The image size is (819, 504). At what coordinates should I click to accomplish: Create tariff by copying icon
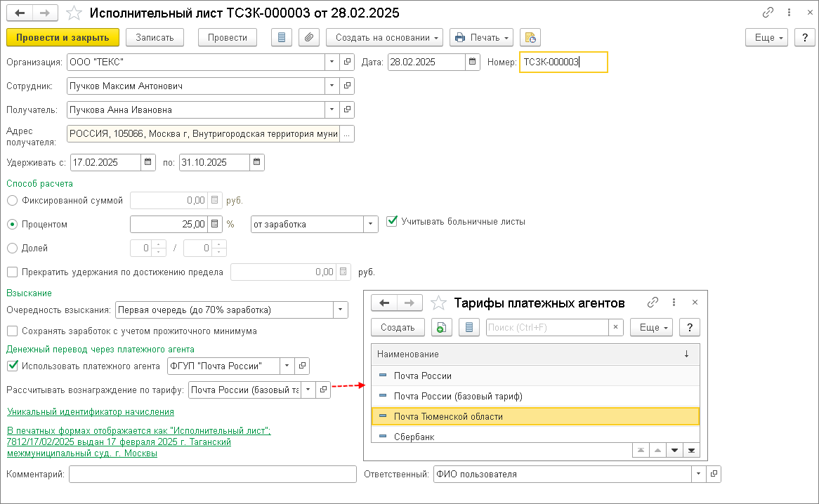click(x=442, y=327)
